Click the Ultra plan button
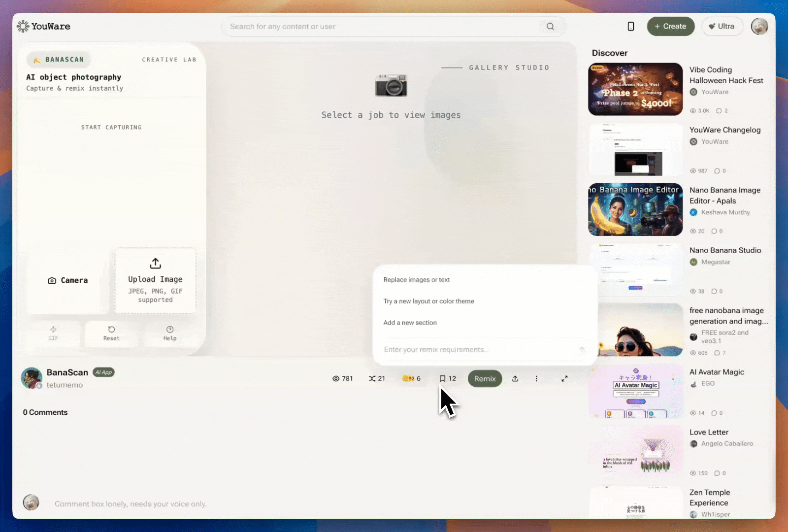This screenshot has width=788, height=532. click(x=722, y=27)
